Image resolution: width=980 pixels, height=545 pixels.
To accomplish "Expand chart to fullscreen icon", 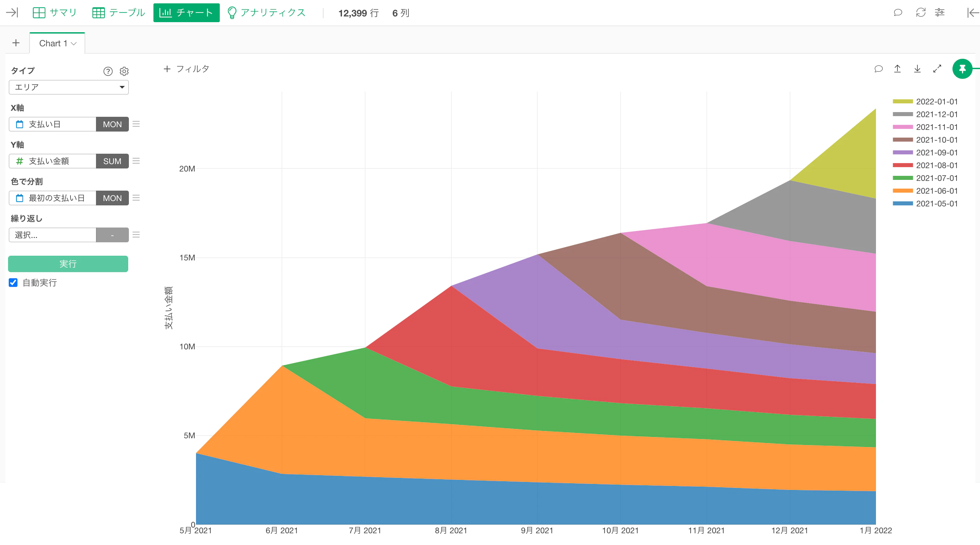I will [937, 69].
